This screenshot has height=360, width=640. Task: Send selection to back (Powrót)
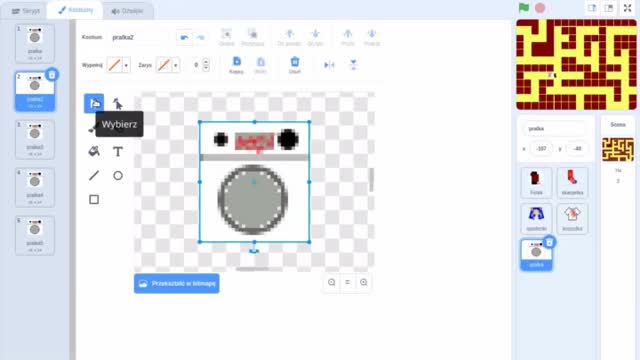[372, 37]
